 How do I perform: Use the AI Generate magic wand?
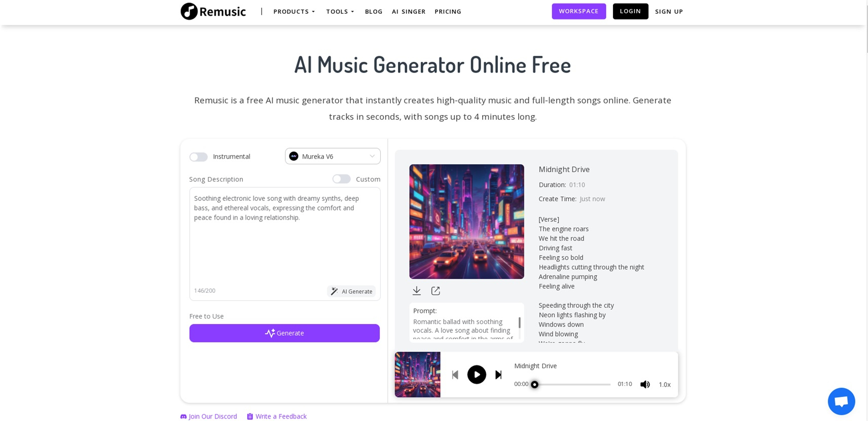pyautogui.click(x=351, y=291)
